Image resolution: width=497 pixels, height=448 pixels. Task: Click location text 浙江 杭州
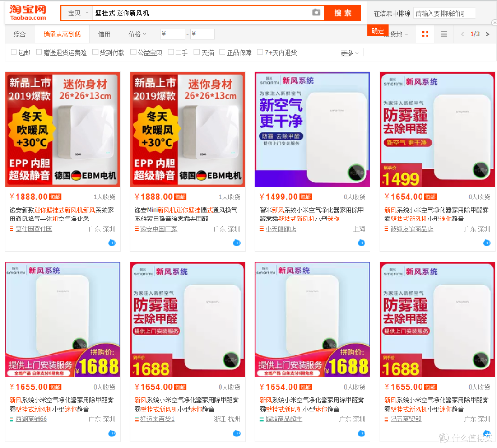[227, 419]
